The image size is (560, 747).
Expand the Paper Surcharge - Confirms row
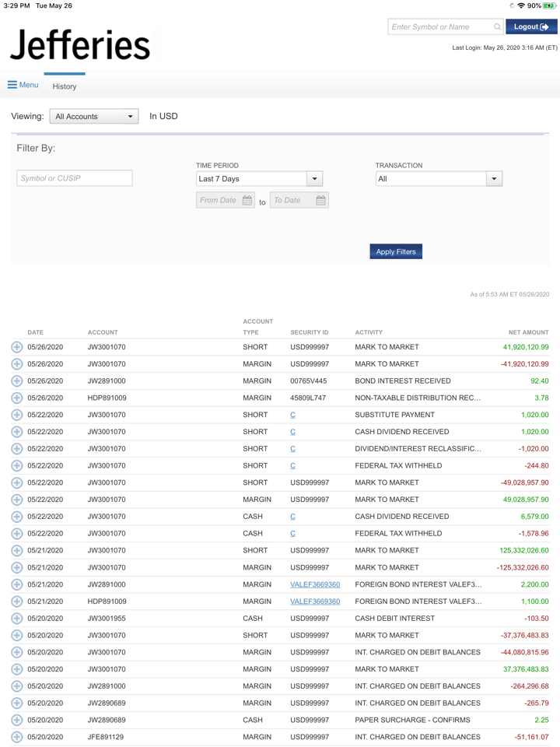(x=17, y=721)
